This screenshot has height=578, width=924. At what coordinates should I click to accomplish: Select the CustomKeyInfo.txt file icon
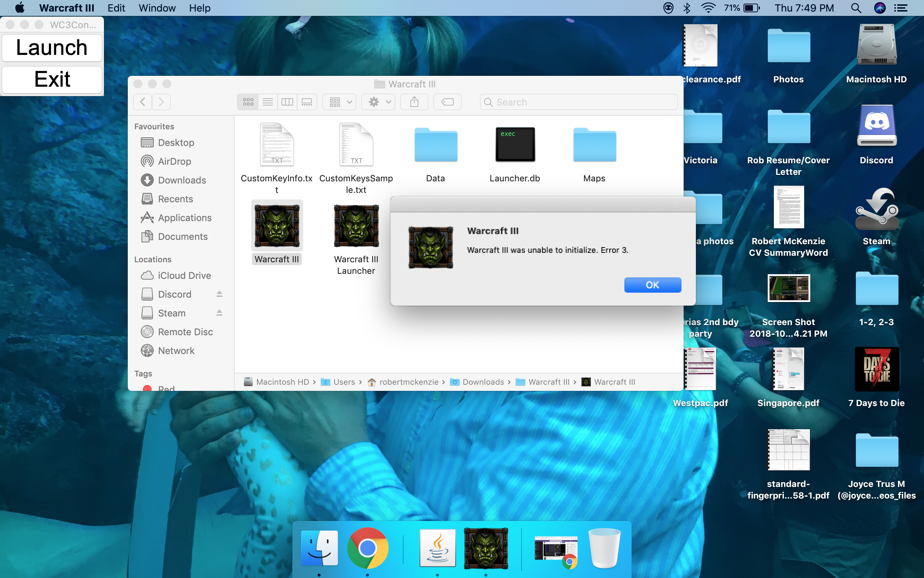277,144
